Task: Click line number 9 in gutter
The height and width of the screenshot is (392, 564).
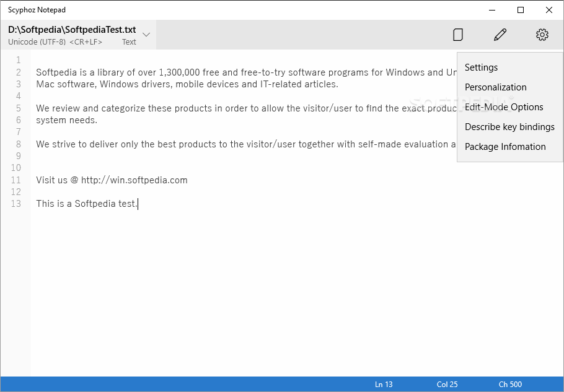Action: tap(18, 156)
